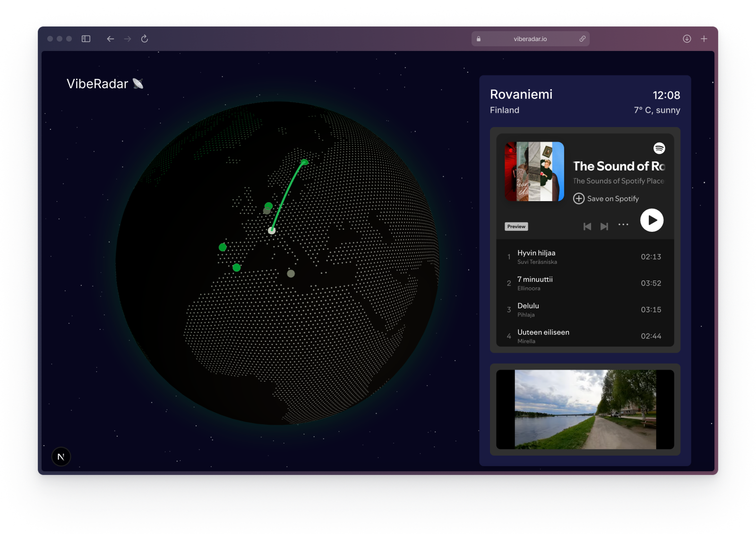Screen dimensions: 756x534
Task: Click the satellite dish icon beside VibeRadar
Action: [138, 84]
